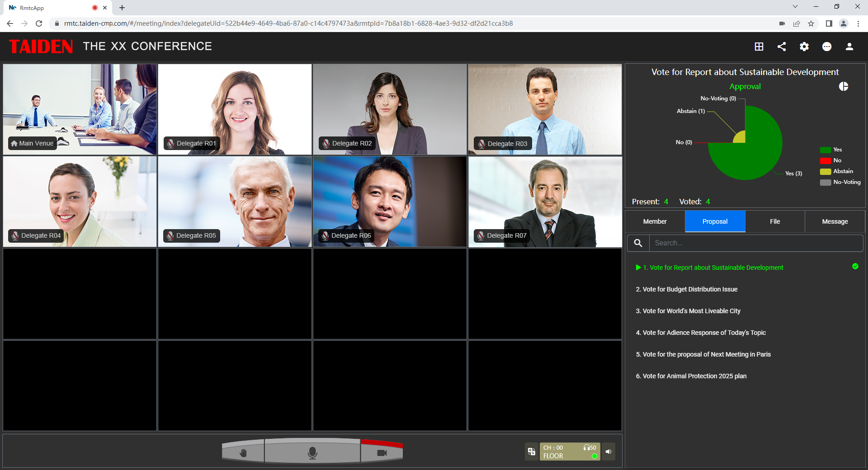Click the share icon in the header
The image size is (868, 470).
tap(782, 47)
